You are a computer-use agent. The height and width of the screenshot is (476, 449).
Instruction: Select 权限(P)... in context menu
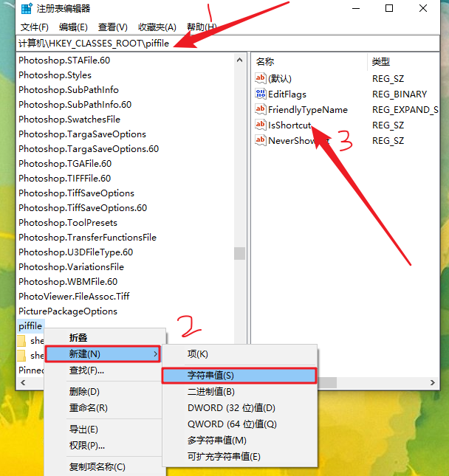[x=87, y=445]
